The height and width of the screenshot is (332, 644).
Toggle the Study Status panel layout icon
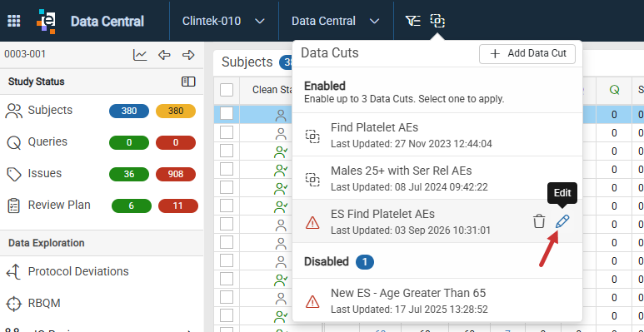click(188, 82)
